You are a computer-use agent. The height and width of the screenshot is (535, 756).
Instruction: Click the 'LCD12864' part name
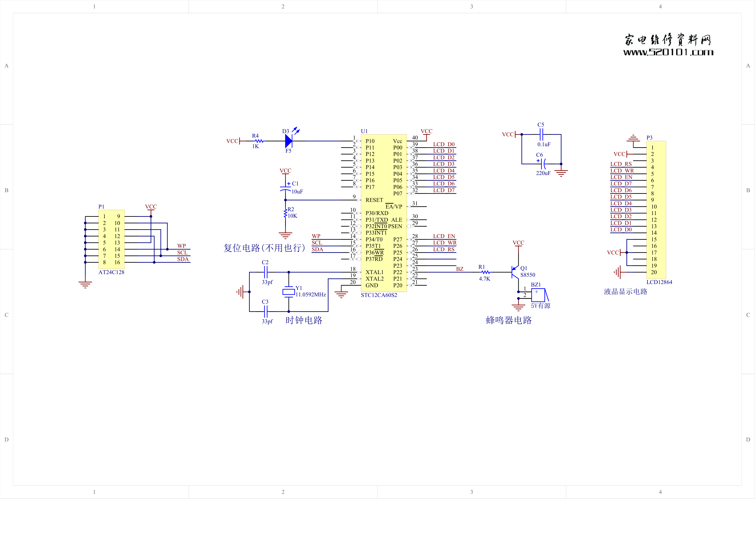pos(660,282)
